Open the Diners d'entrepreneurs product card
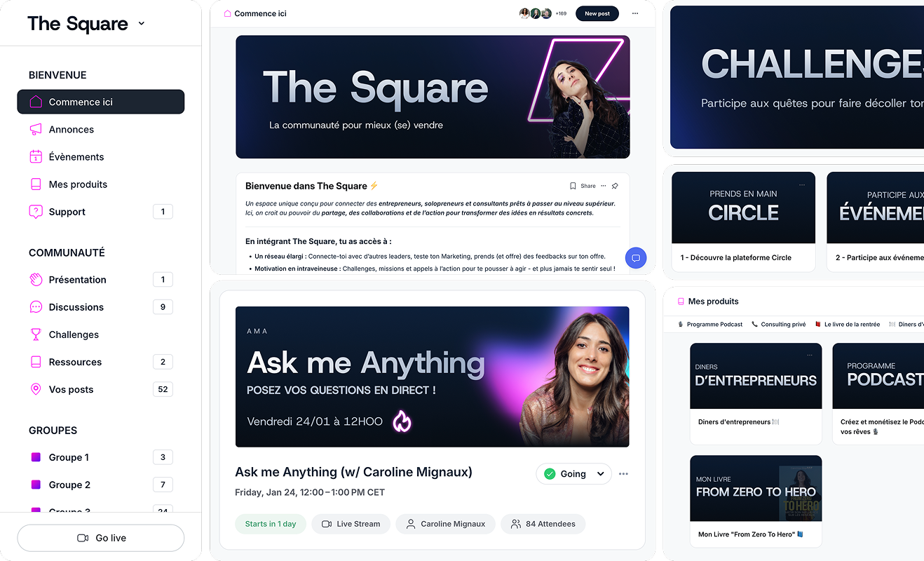This screenshot has width=924, height=561. (x=756, y=393)
